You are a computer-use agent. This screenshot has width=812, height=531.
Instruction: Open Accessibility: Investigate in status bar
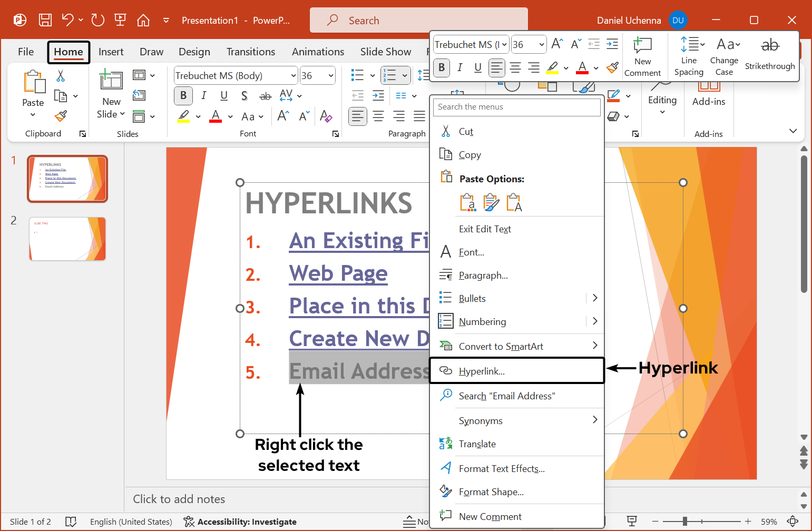248,522
